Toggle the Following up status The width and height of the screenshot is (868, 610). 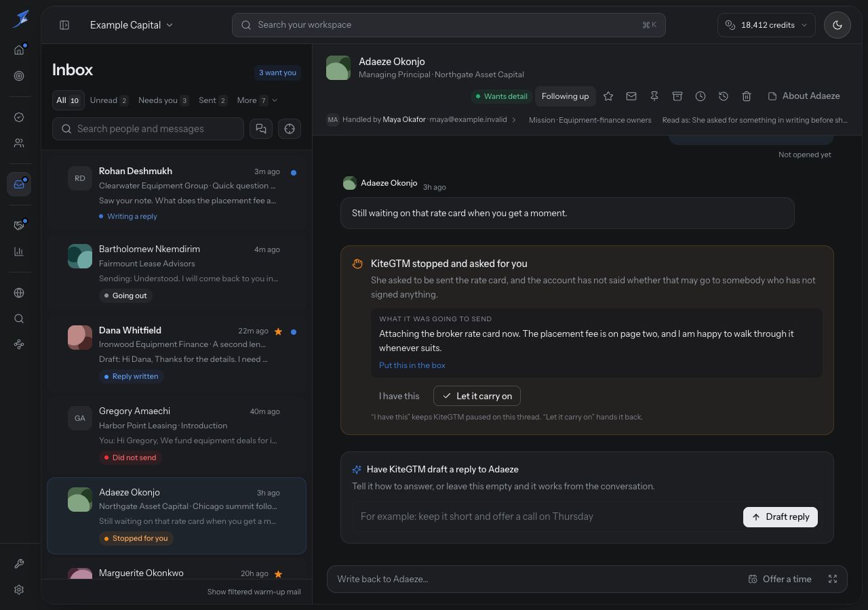point(565,96)
